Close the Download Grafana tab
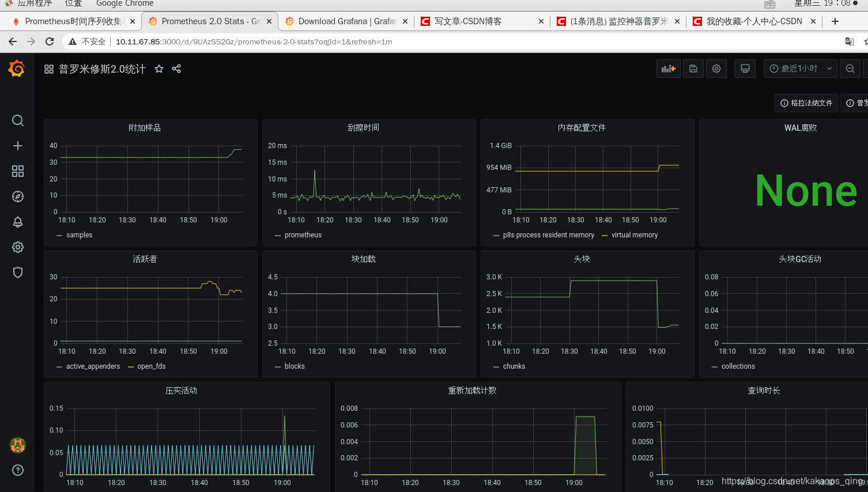This screenshot has height=492, width=868. click(x=405, y=21)
